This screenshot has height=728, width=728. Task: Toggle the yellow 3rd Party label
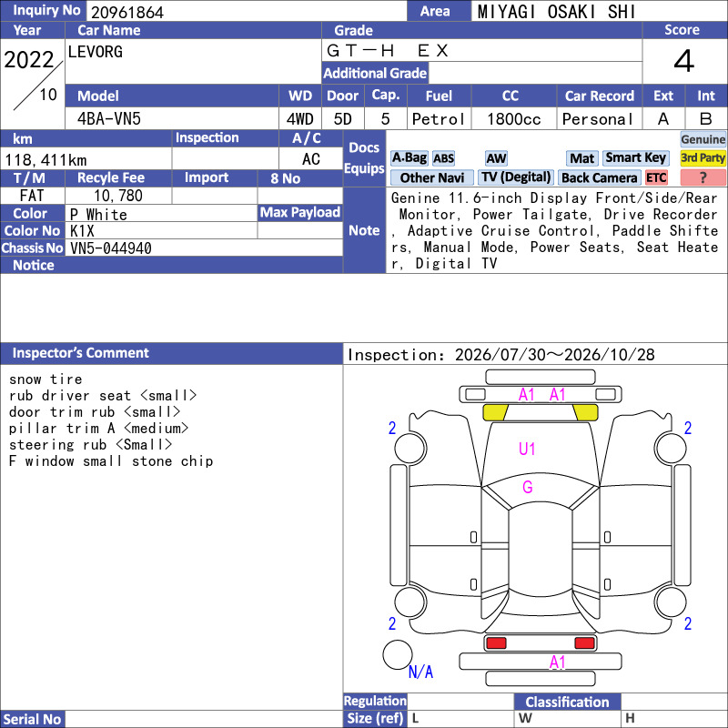pyautogui.click(x=703, y=158)
